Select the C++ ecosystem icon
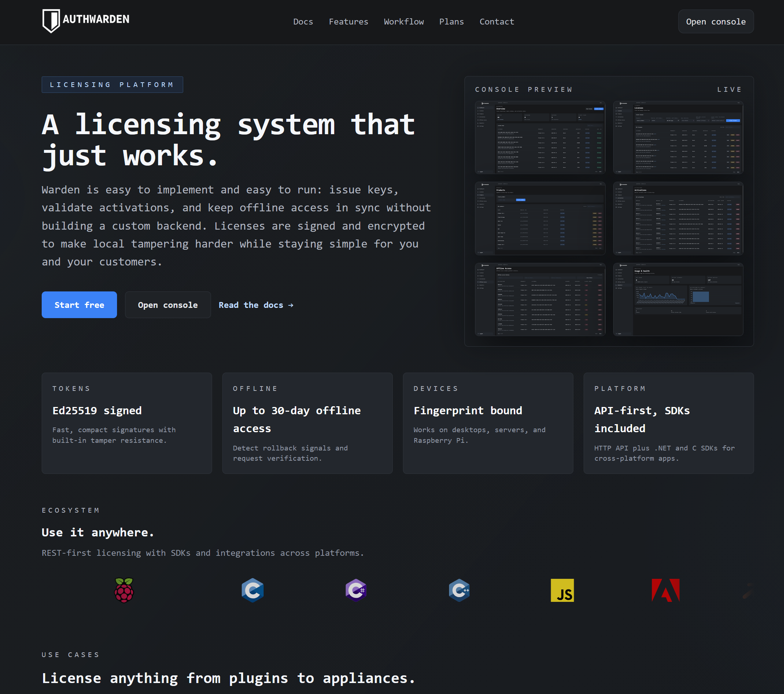The height and width of the screenshot is (694, 784). pyautogui.click(x=459, y=591)
